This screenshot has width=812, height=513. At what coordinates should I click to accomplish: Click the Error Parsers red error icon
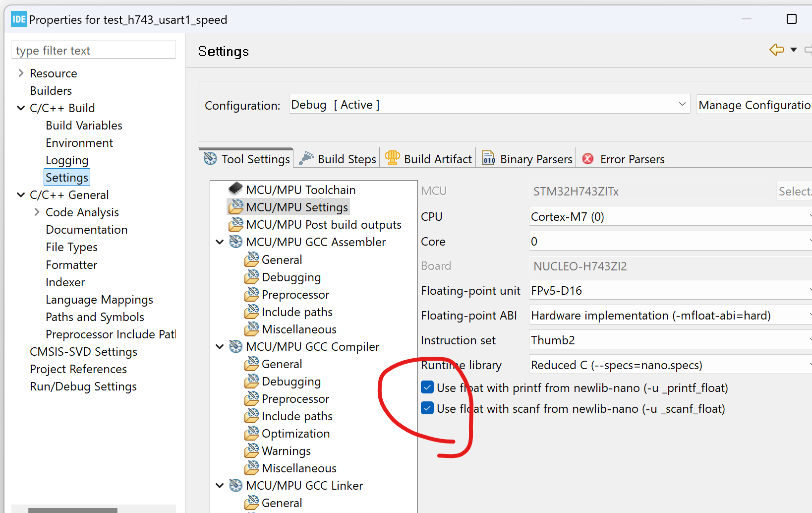click(588, 159)
